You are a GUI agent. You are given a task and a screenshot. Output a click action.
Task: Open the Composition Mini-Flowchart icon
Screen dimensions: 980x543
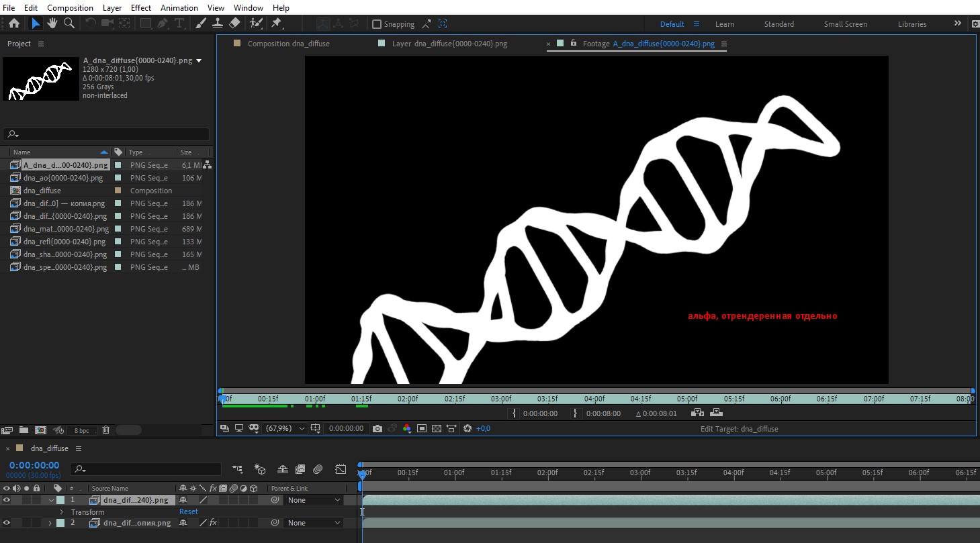(238, 469)
